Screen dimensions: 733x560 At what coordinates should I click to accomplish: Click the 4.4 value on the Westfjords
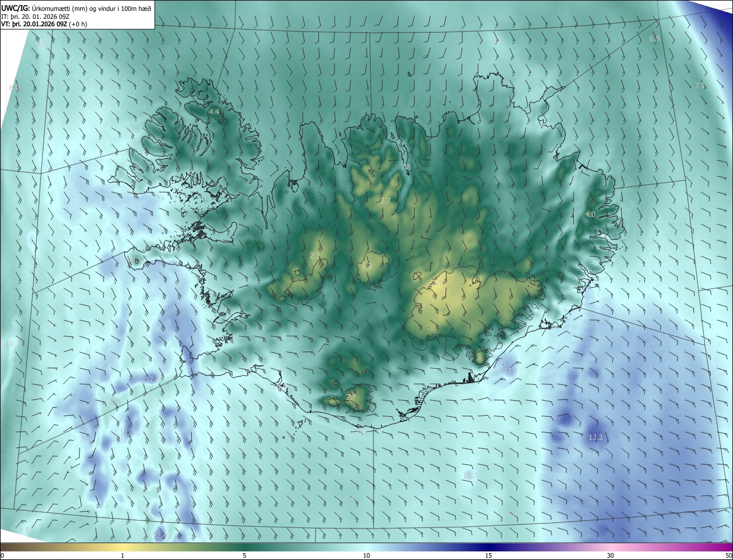coord(214,112)
